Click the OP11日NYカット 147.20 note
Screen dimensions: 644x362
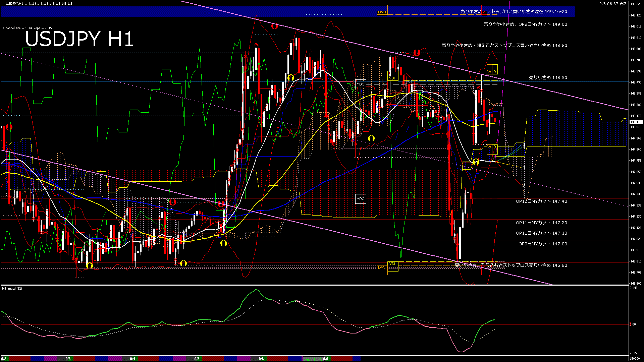coord(541,223)
